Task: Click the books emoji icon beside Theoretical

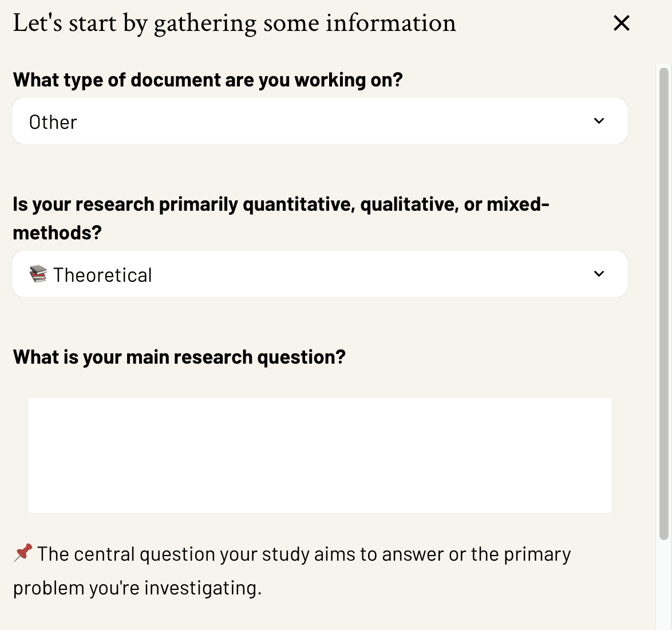Action: coord(38,274)
